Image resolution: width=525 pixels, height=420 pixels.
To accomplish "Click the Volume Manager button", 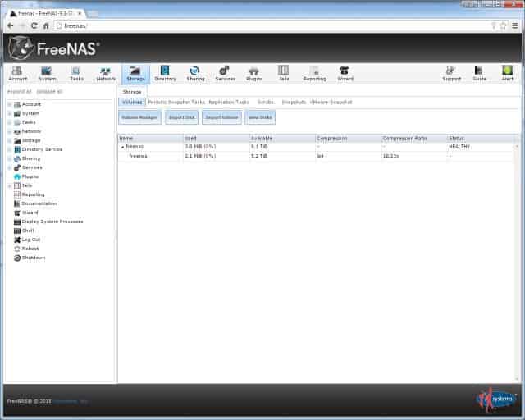I will coord(139,117).
